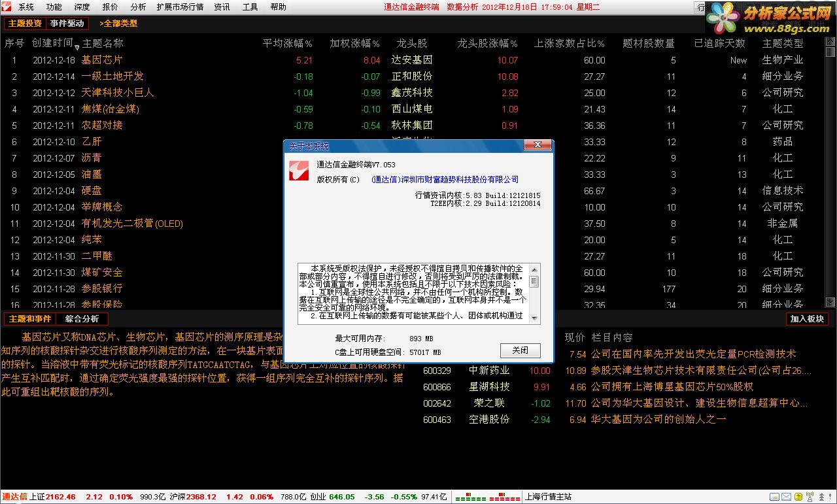This screenshot has width=837, height=504.
Task: Sort by 平均涨幅% column header
Action: point(287,44)
